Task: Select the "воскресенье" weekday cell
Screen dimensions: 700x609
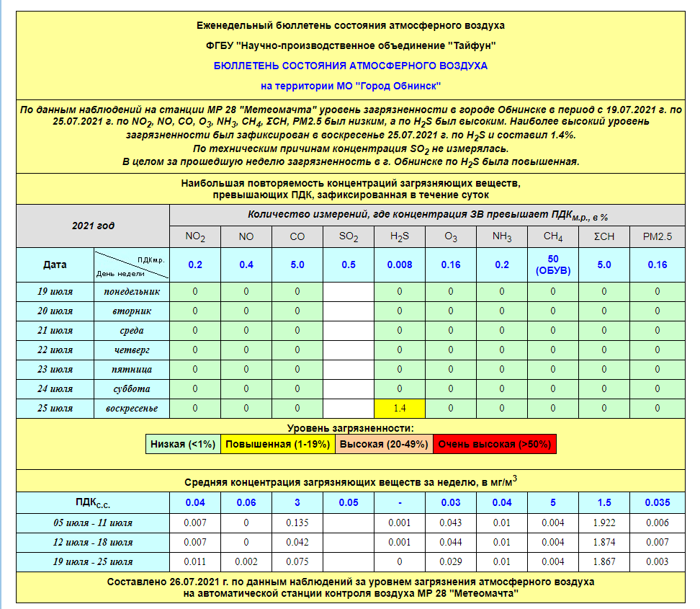Action: (x=131, y=409)
